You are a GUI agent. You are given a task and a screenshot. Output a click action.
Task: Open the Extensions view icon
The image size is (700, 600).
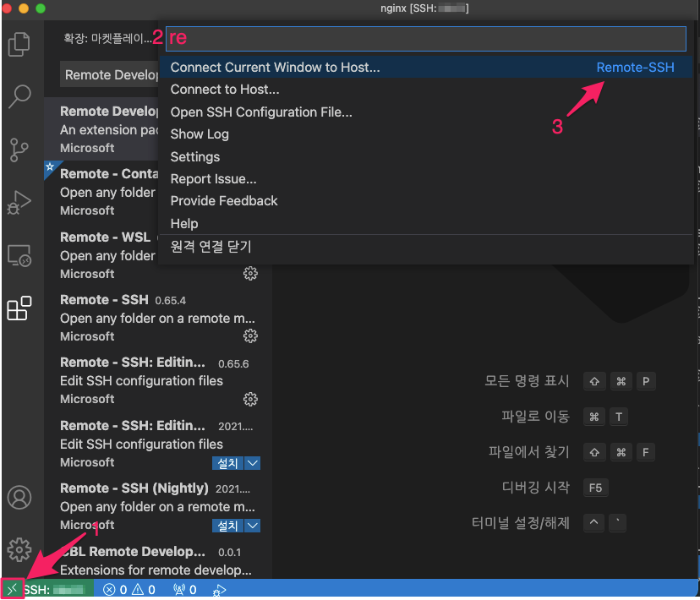[x=19, y=308]
